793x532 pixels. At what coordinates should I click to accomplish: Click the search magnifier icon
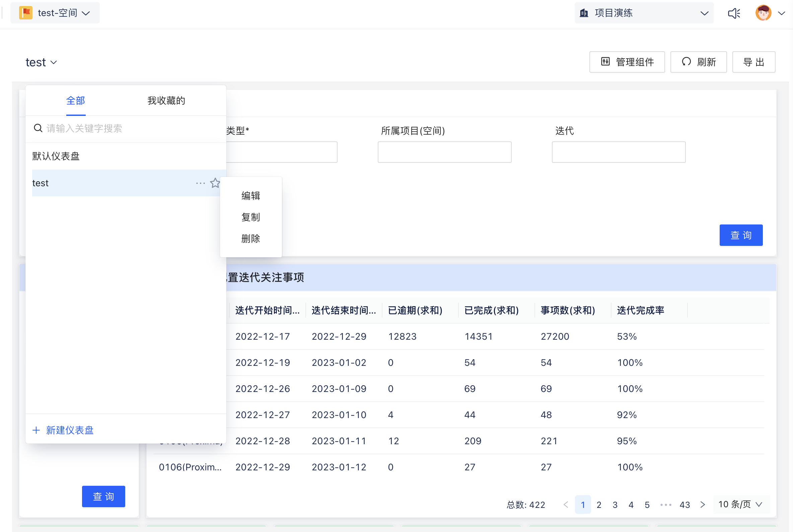pyautogui.click(x=38, y=128)
